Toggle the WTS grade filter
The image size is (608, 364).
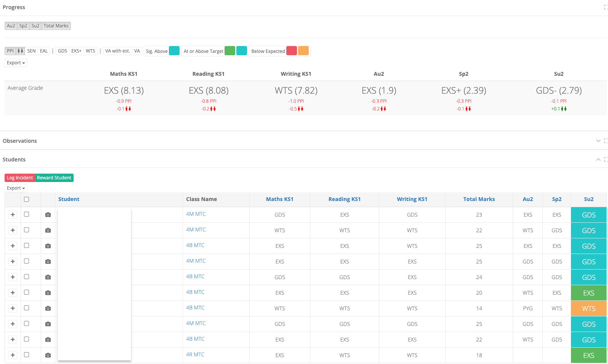coord(90,51)
